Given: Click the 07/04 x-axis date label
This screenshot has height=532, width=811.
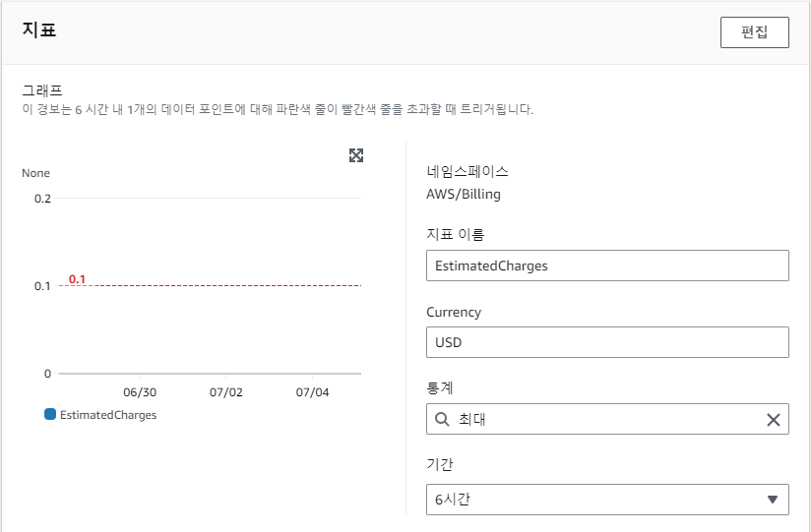Looking at the screenshot, I should click(312, 392).
